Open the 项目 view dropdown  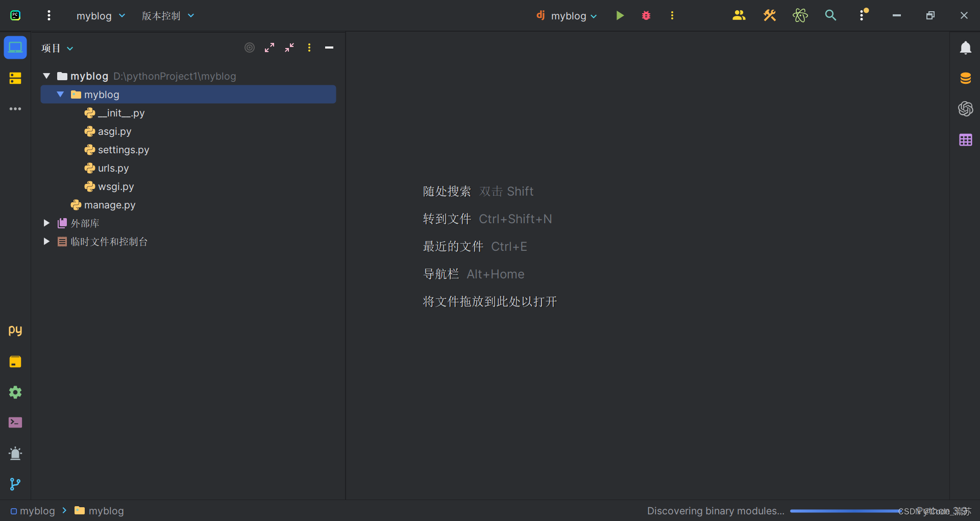tap(57, 48)
